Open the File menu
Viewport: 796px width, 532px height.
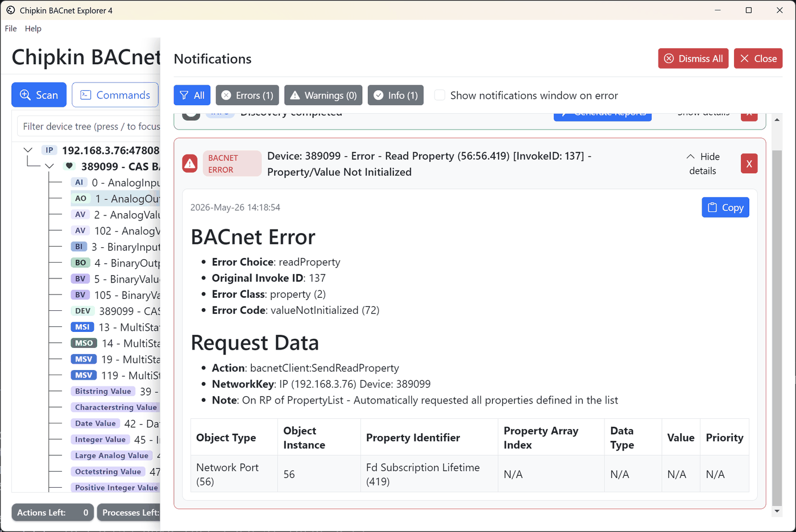coord(11,28)
